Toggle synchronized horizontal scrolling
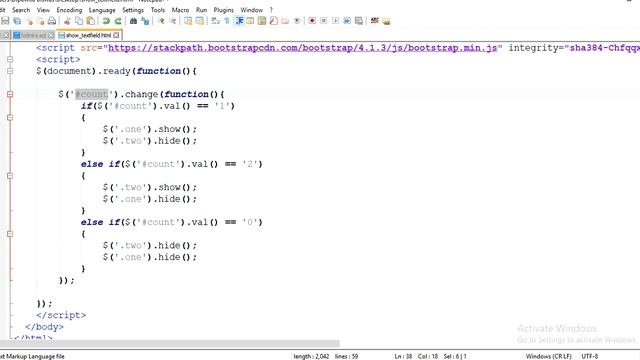This screenshot has height=360, width=640. 200,21
